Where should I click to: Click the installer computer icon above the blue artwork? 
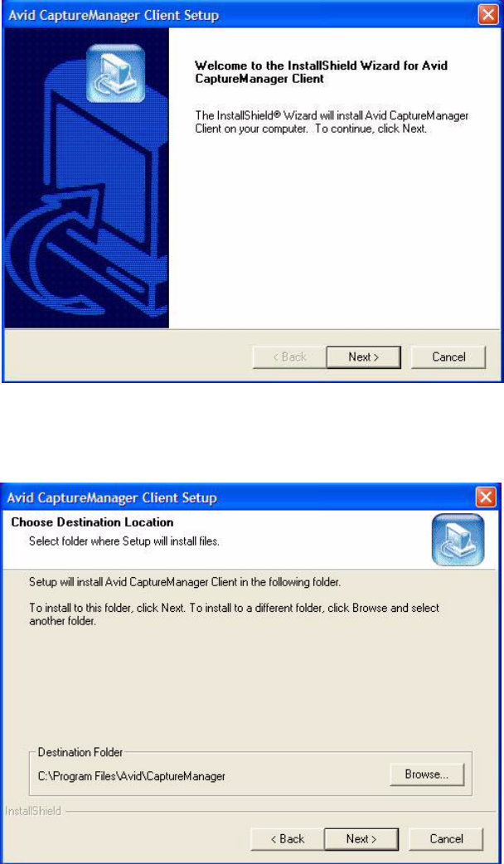(116, 73)
